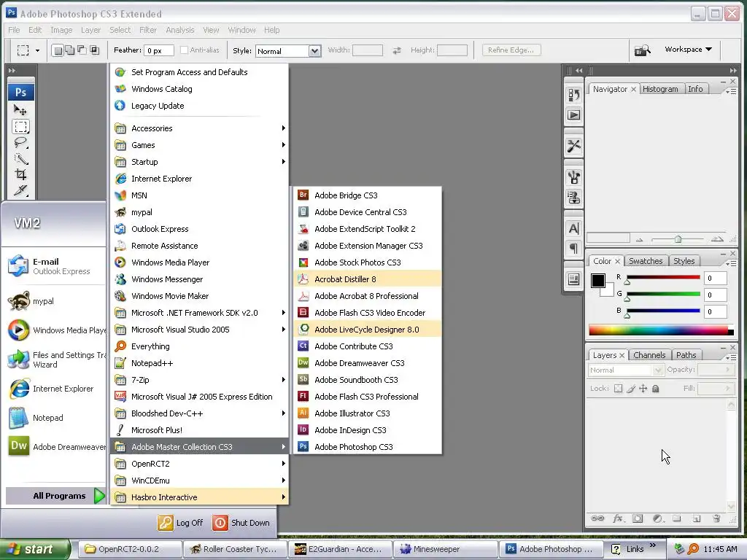This screenshot has width=747, height=560.
Task: Click the Navigator zoom slider
Action: [678, 239]
